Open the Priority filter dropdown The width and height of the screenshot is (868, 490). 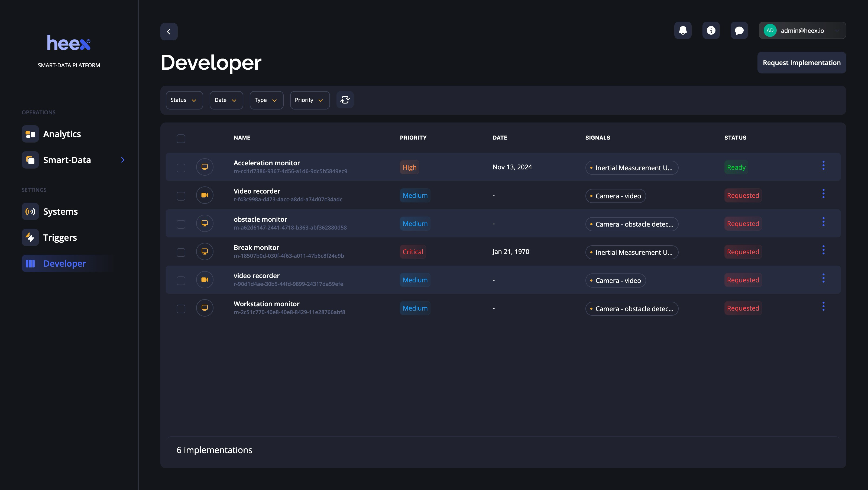point(310,101)
